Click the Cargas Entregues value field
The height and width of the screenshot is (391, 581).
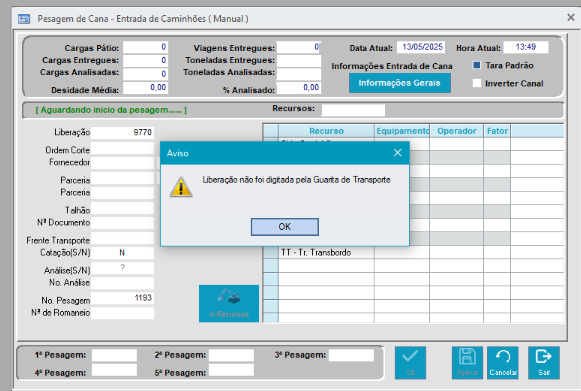pyautogui.click(x=145, y=60)
